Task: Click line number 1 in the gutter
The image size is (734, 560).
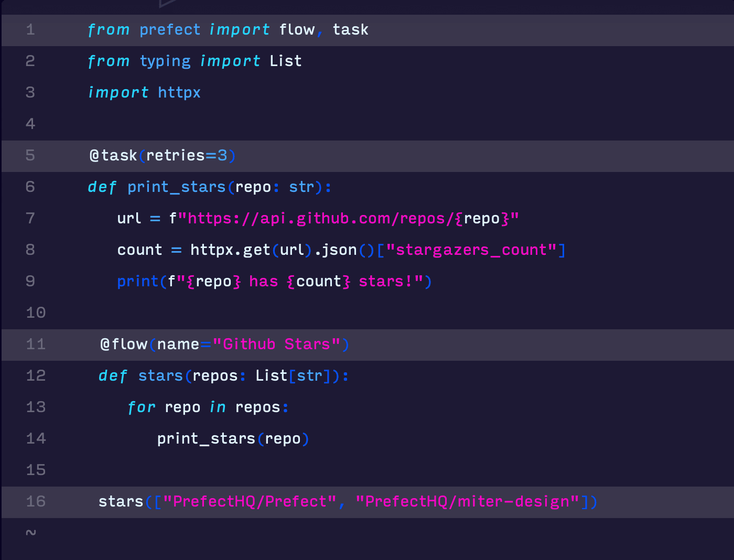Action: tap(30, 30)
